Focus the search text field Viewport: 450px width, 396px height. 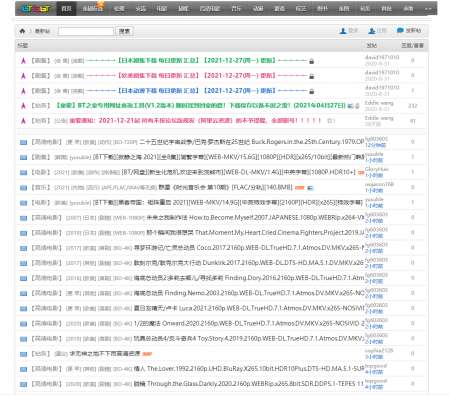86,31
